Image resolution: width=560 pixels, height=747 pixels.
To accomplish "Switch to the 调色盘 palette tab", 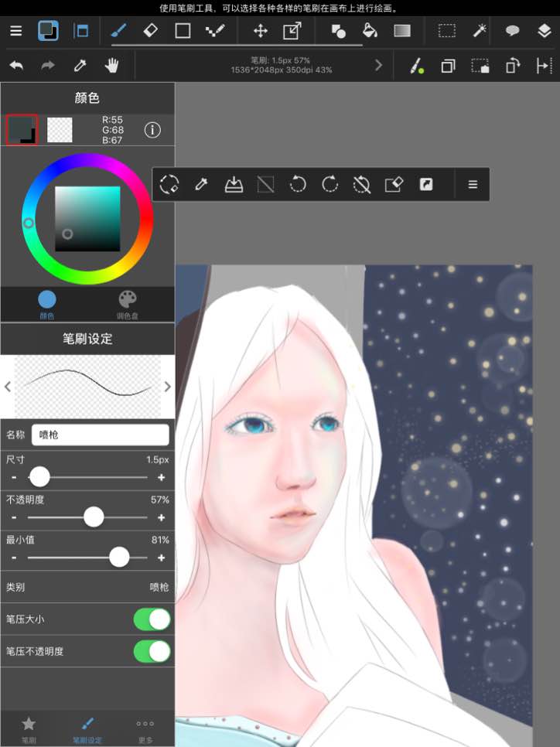I will pyautogui.click(x=128, y=305).
